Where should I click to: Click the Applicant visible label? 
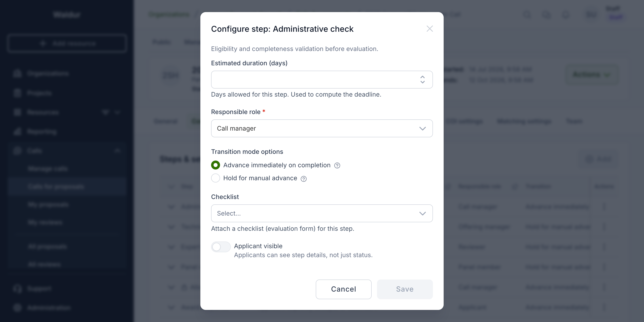point(258,246)
